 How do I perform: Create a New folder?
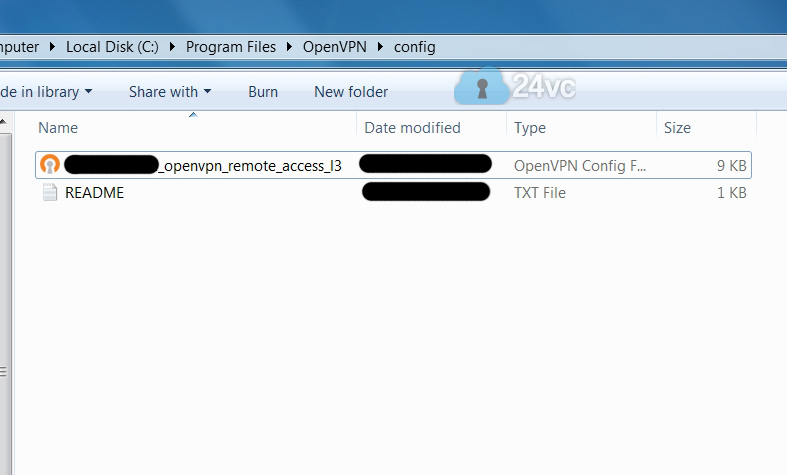click(x=351, y=92)
